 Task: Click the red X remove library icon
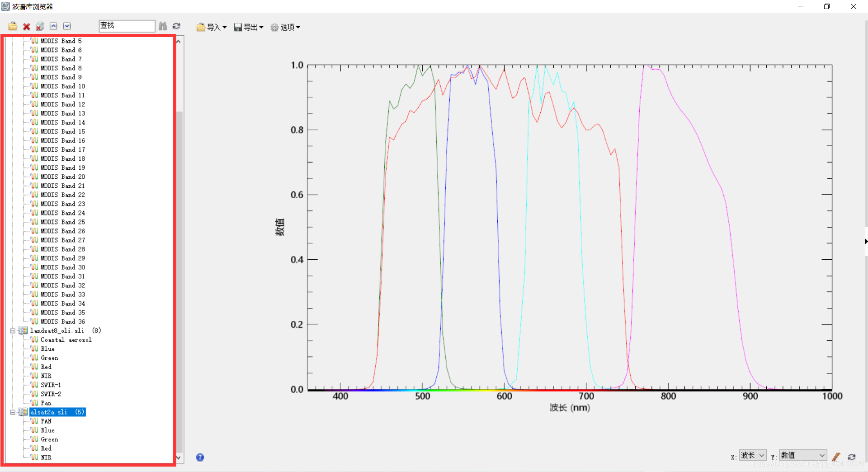tap(27, 27)
